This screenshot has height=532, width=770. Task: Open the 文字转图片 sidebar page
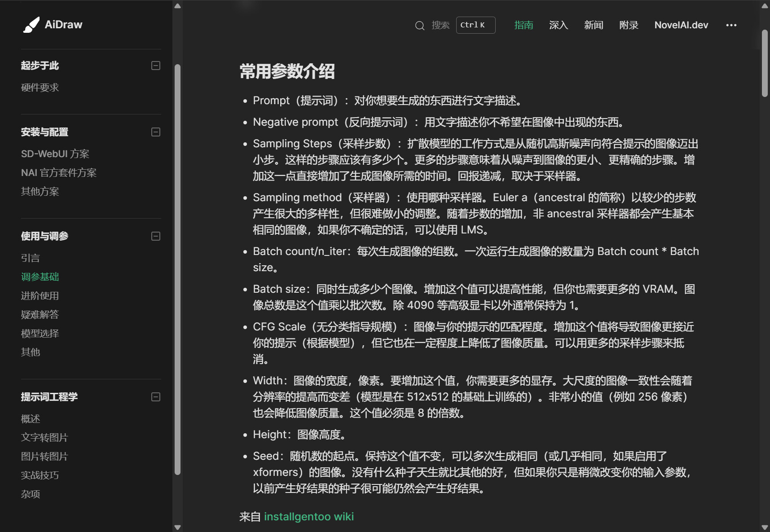(x=44, y=438)
